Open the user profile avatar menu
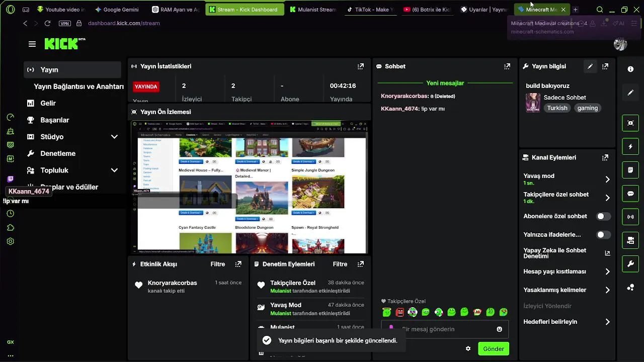 click(x=620, y=44)
